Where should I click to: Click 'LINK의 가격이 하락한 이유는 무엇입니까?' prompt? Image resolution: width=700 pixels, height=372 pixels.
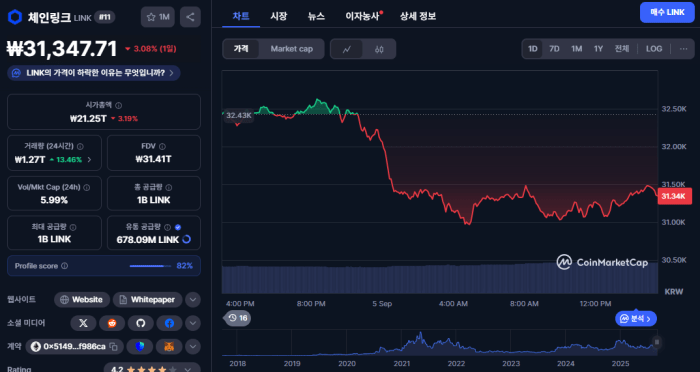tap(94, 73)
